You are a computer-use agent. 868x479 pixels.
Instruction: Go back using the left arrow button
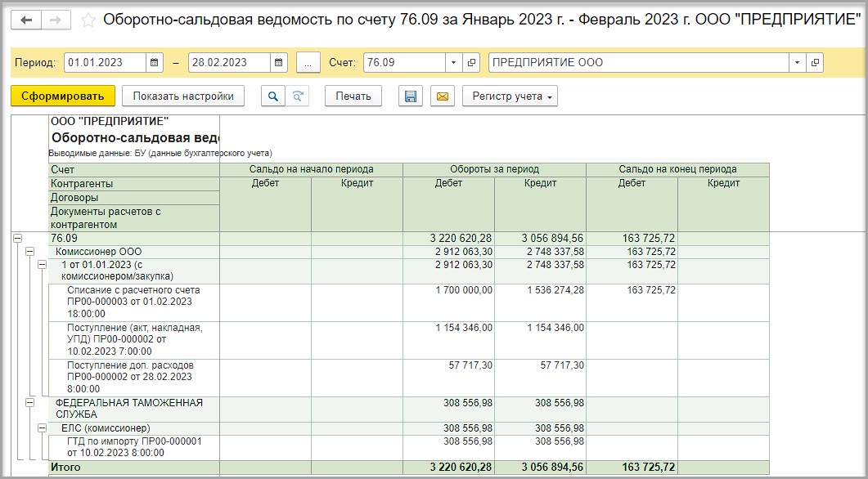[x=26, y=20]
